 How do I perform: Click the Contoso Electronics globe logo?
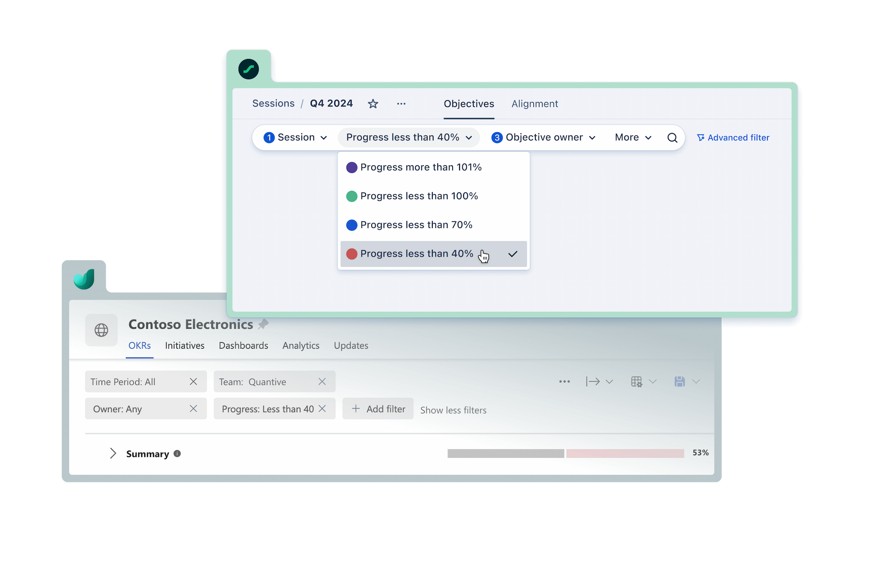[x=101, y=330]
